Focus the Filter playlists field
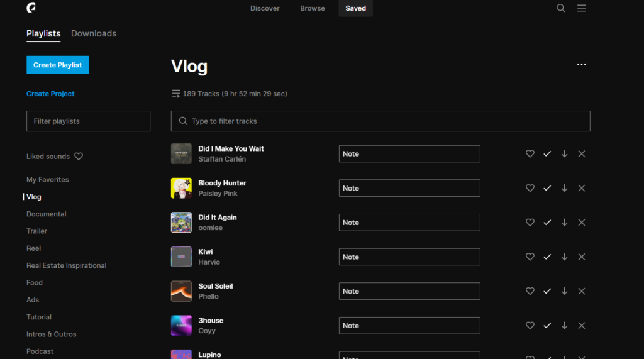 point(88,121)
